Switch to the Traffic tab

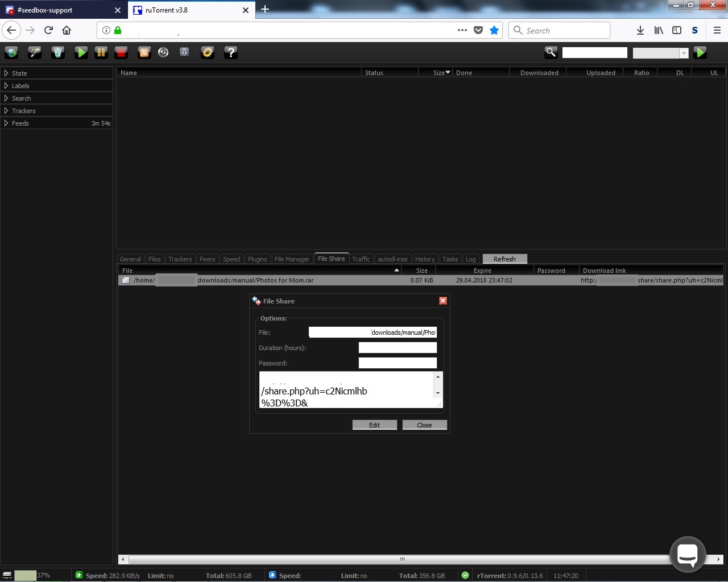[361, 259]
